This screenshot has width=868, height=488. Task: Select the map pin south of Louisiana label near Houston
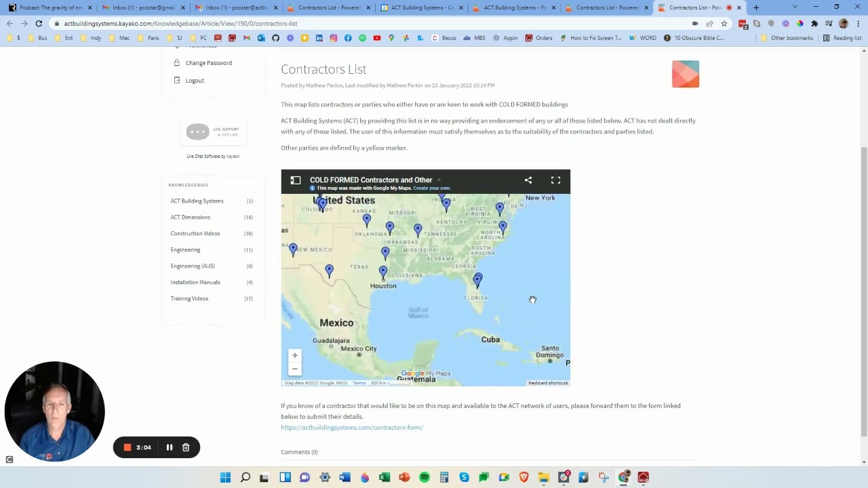click(x=383, y=272)
